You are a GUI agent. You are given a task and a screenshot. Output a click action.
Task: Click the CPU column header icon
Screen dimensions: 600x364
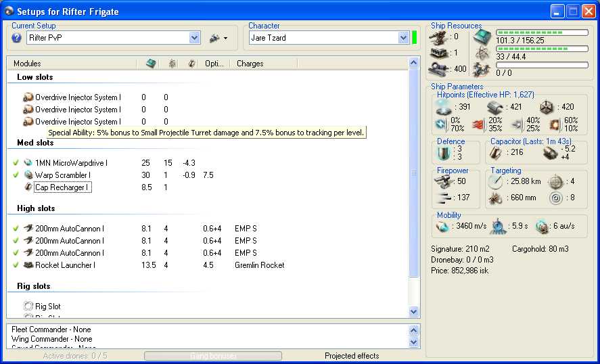coord(151,64)
